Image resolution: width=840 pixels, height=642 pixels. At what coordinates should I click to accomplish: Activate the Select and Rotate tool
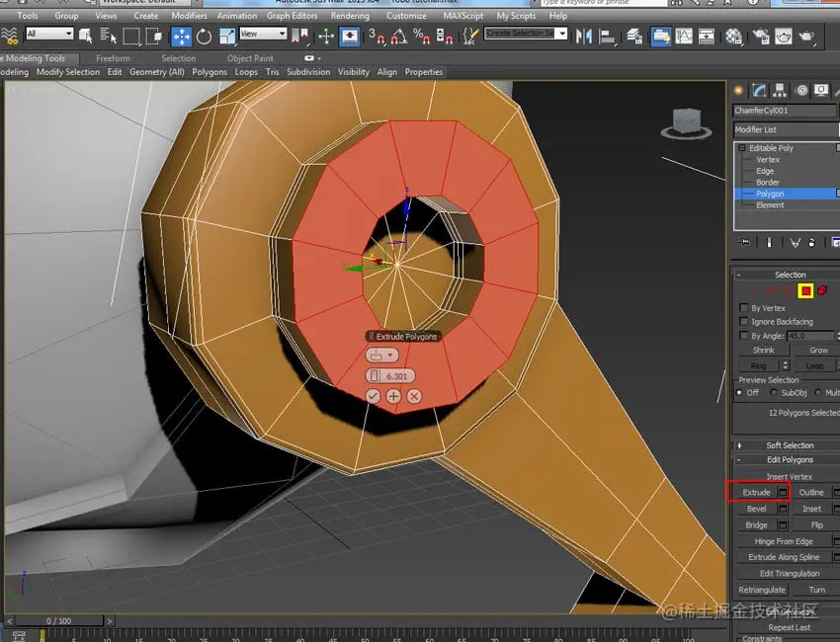click(205, 36)
